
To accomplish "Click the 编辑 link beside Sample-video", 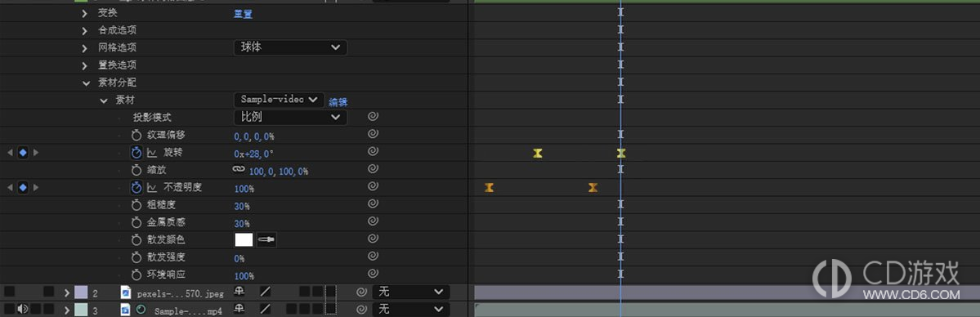I will click(x=338, y=103).
